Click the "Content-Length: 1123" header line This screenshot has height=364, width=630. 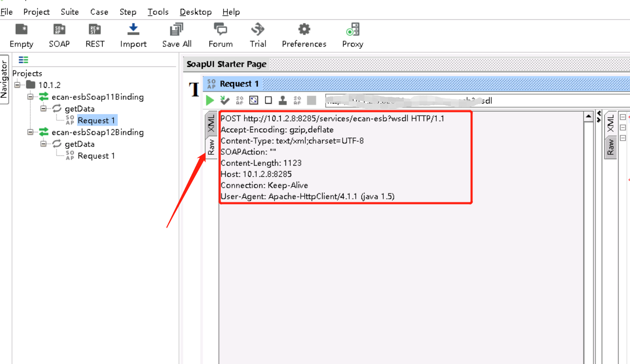click(261, 163)
